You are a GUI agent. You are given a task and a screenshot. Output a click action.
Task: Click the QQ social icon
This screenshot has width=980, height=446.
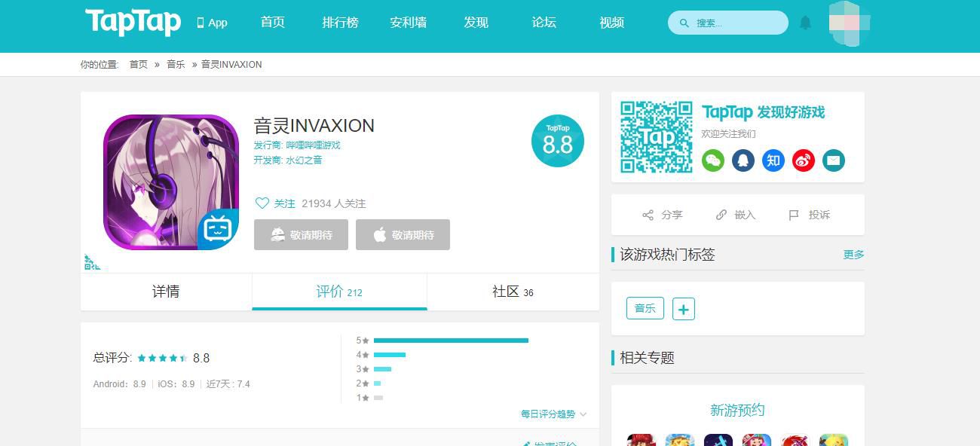point(743,160)
